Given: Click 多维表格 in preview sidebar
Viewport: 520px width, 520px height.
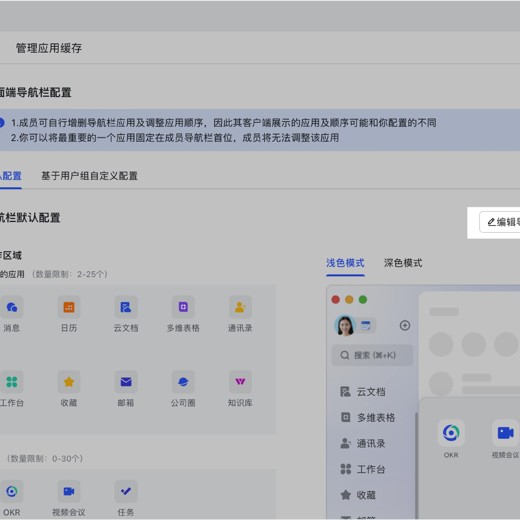Looking at the screenshot, I should click(368, 417).
